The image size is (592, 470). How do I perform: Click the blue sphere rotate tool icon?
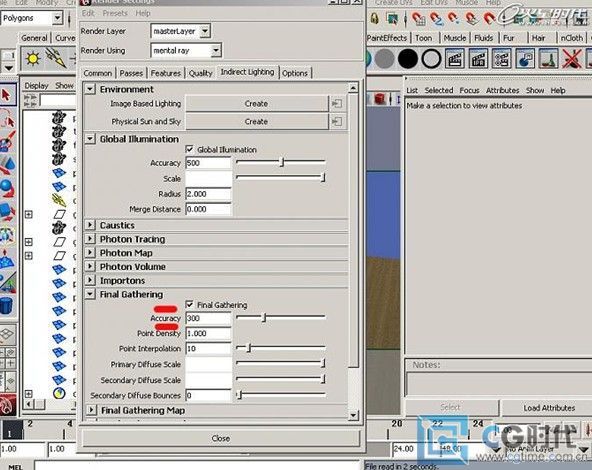pyautogui.click(x=7, y=189)
